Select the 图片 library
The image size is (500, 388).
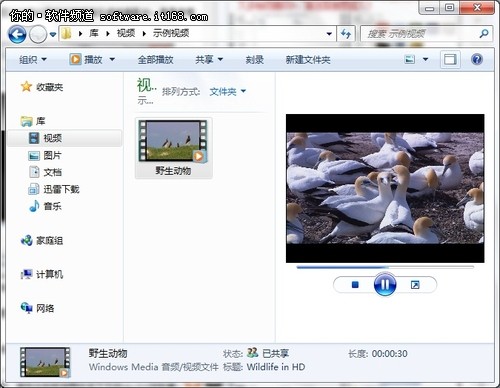52,155
